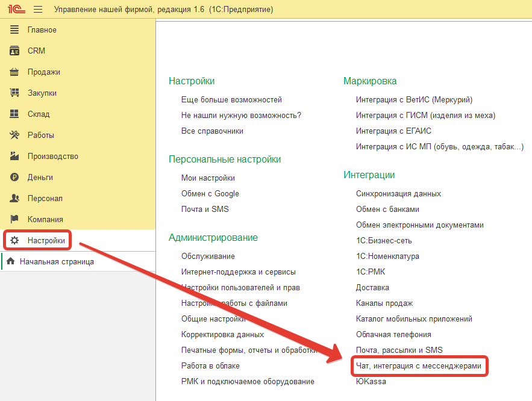Open the Персонал section
Screen dimensions: 532x401
pyautogui.click(x=45, y=198)
